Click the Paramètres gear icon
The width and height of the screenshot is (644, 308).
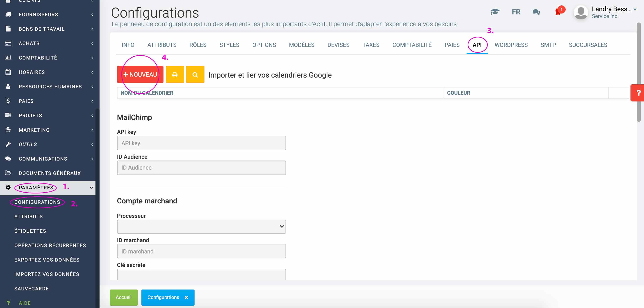click(8, 188)
